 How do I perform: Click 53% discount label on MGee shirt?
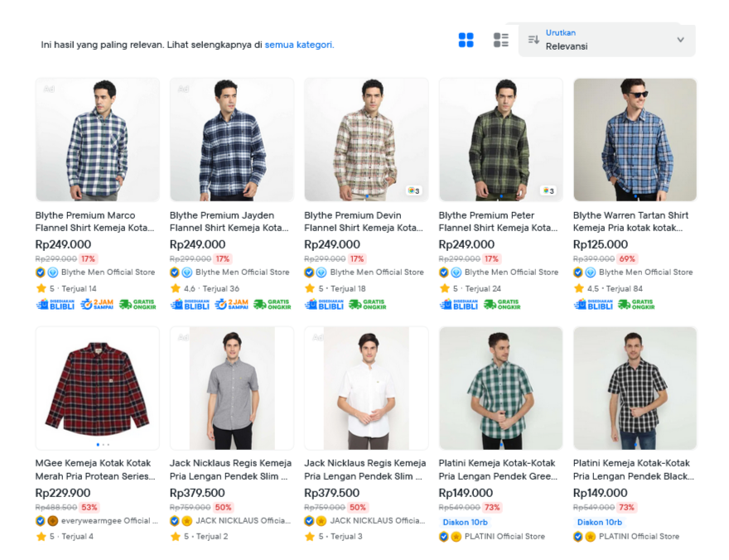[x=89, y=507]
